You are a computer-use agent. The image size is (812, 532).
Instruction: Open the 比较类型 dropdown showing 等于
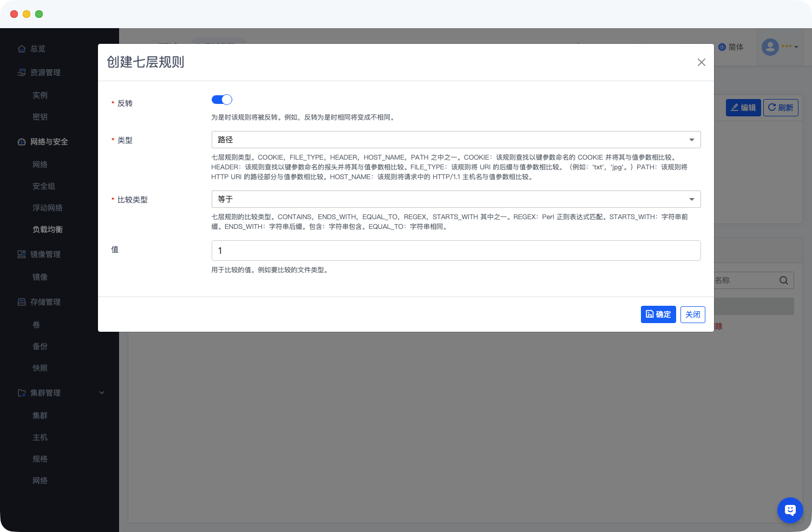(455, 199)
